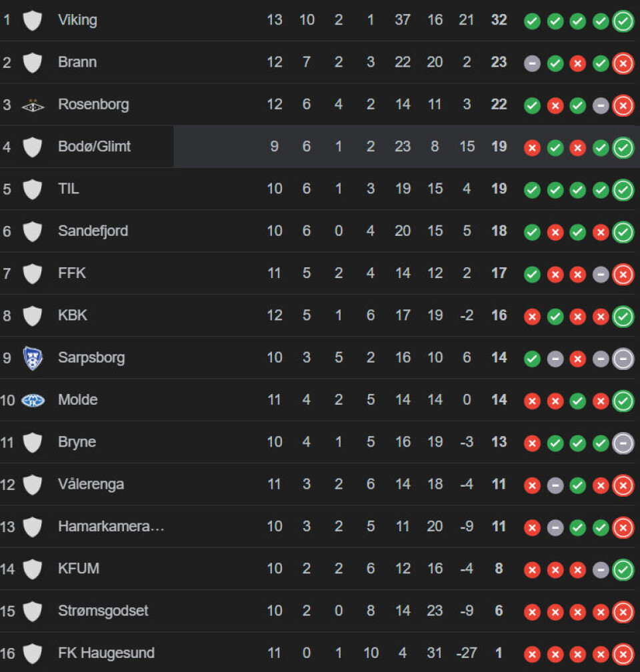Select the TIL standings row name

(69, 189)
